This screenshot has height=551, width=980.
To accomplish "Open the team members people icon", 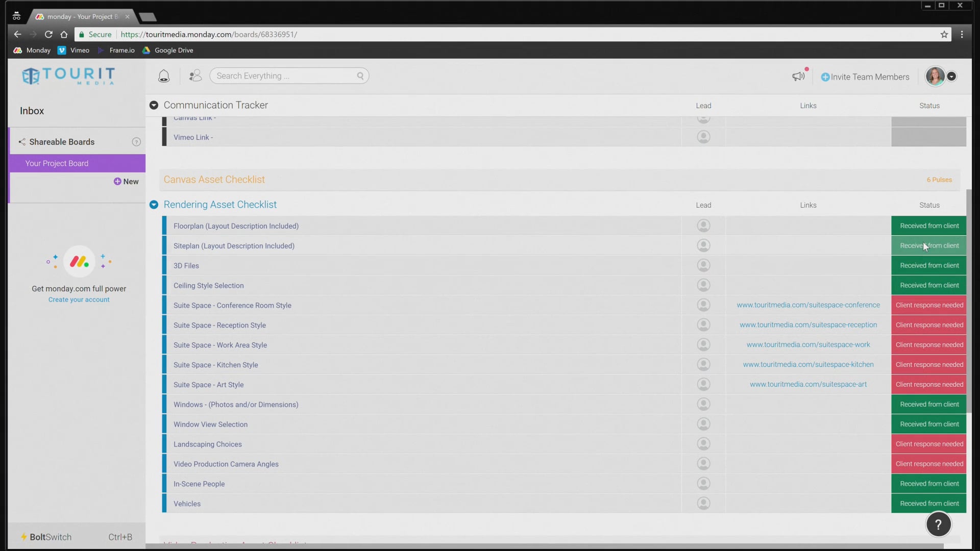I will (195, 76).
